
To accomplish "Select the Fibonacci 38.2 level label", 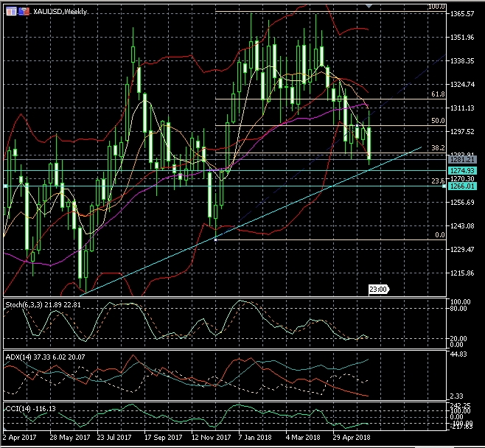I will point(438,147).
